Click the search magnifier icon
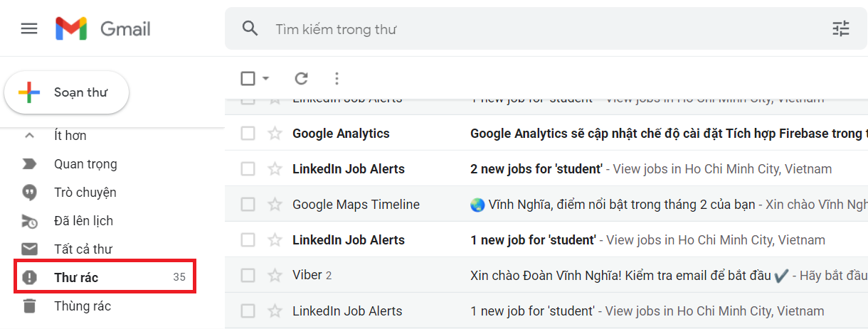This screenshot has height=329, width=868. (250, 28)
